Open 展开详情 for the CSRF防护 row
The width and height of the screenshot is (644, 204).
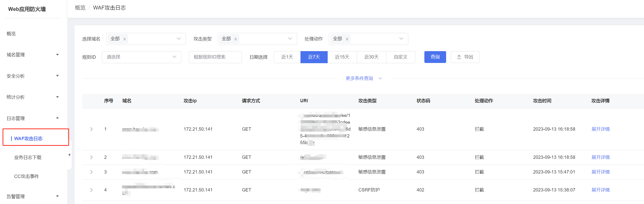tap(600, 190)
